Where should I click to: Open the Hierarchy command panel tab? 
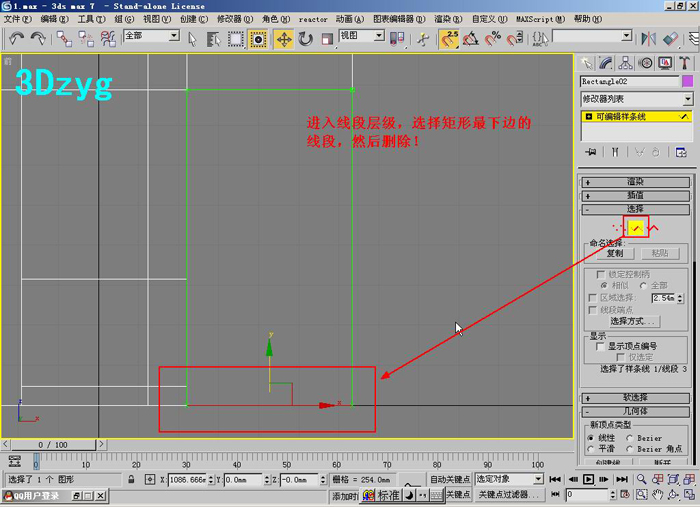(x=625, y=63)
